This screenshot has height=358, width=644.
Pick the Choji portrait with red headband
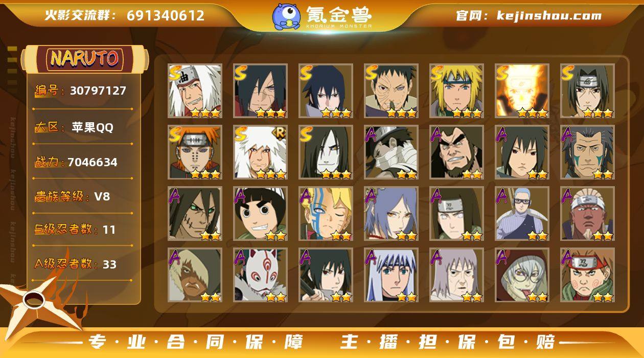click(587, 275)
